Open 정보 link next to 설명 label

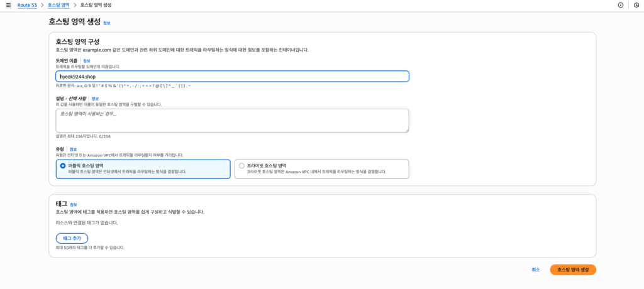click(95, 99)
